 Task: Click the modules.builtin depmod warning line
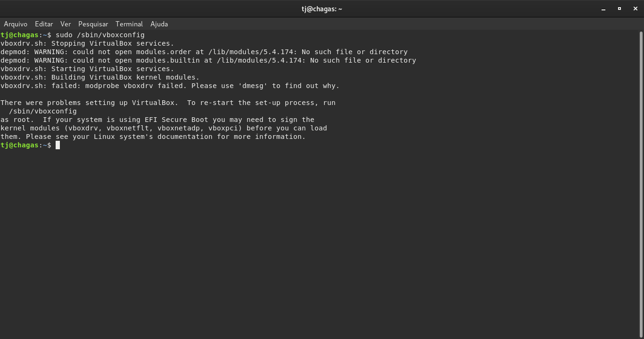[x=208, y=60]
